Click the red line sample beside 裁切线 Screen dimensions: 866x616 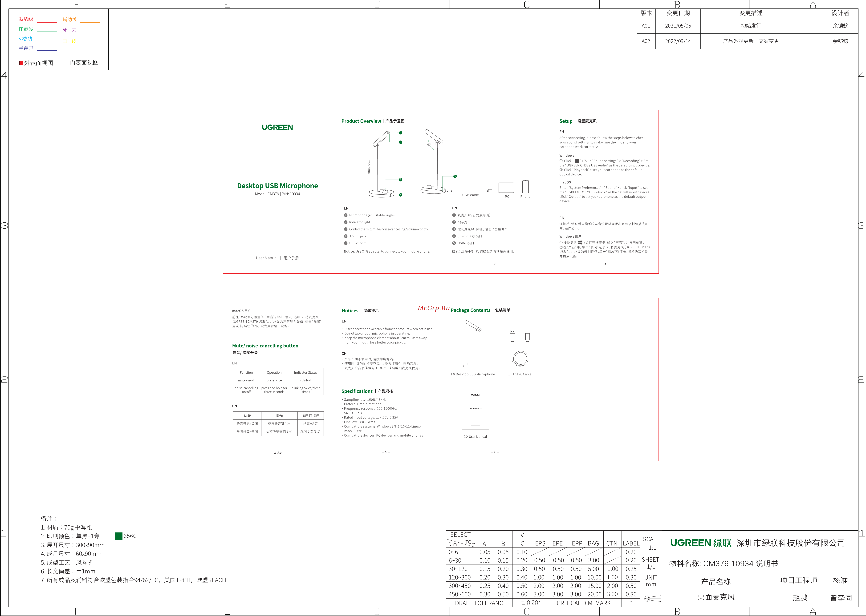[x=47, y=22]
